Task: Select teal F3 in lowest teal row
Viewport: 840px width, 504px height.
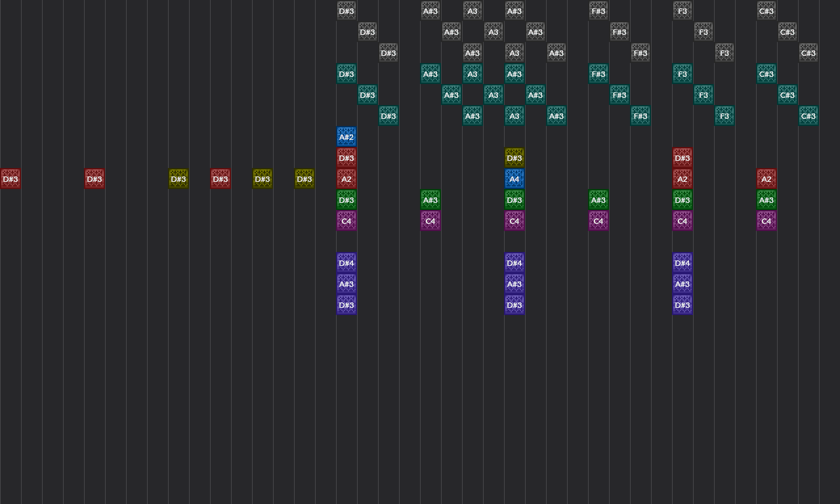Action: [724, 115]
